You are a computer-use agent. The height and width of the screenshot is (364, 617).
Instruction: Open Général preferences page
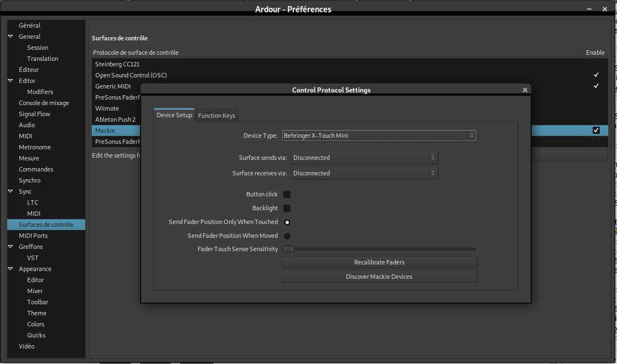[x=29, y=25]
